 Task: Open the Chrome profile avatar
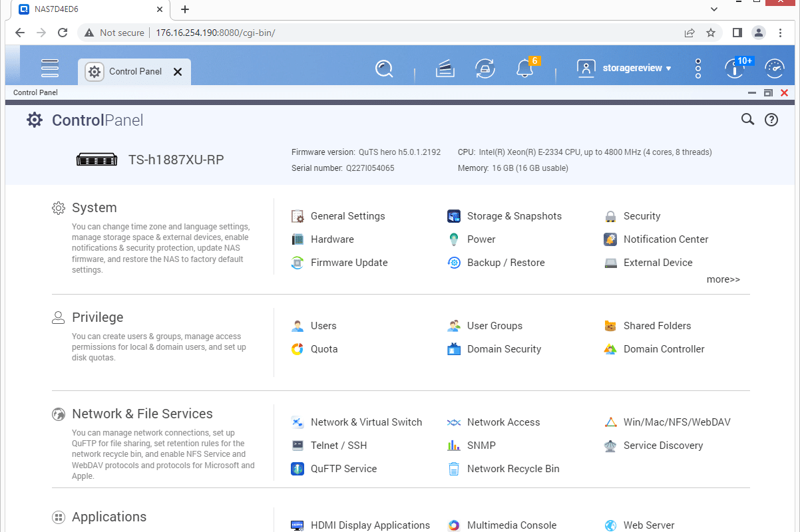click(x=759, y=33)
